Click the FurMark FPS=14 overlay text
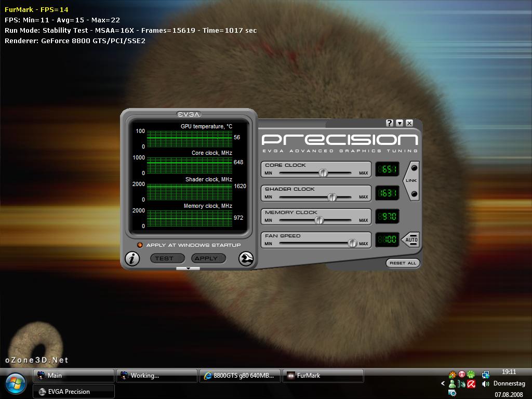Screen dimensions: 532x399 tap(36, 9)
